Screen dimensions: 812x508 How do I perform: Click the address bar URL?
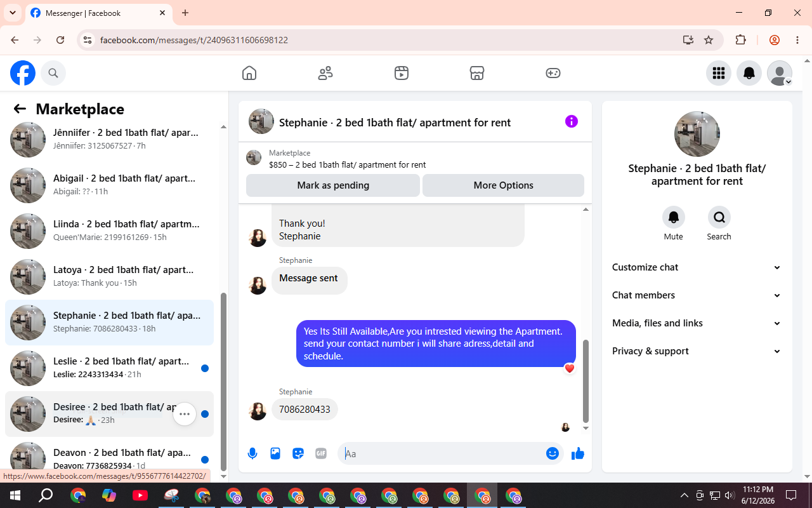pos(194,40)
